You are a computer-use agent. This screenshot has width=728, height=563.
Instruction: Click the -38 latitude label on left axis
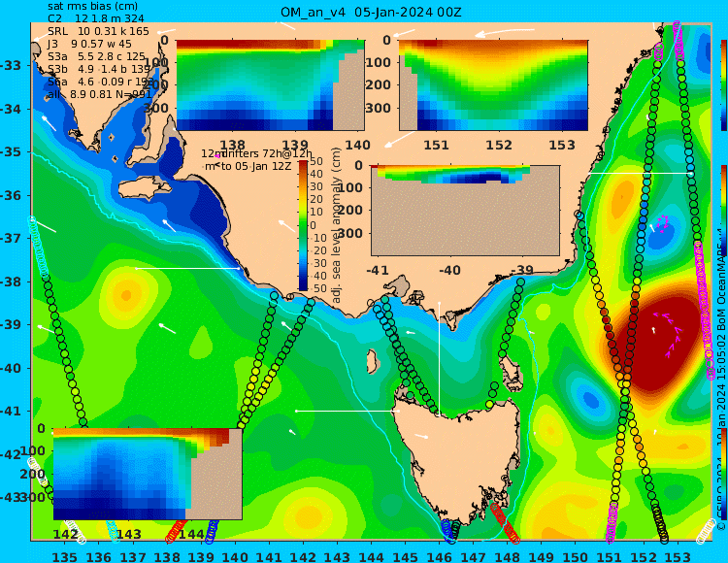coord(11,281)
